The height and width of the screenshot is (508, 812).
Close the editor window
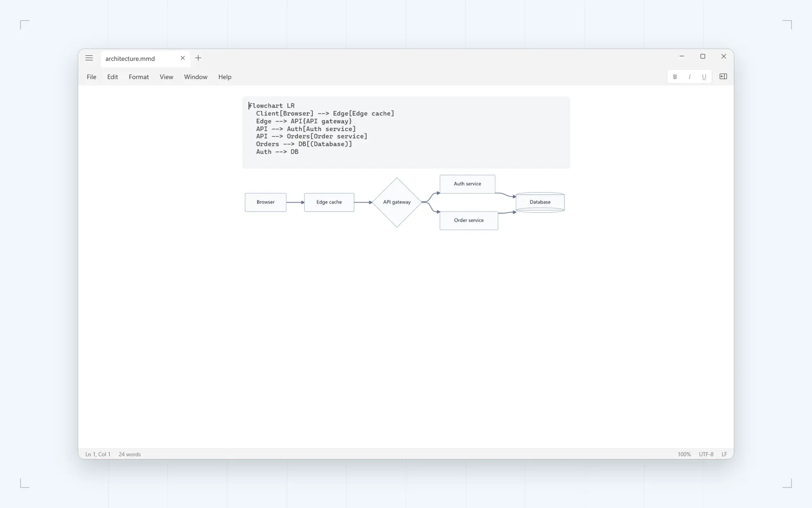tap(723, 56)
